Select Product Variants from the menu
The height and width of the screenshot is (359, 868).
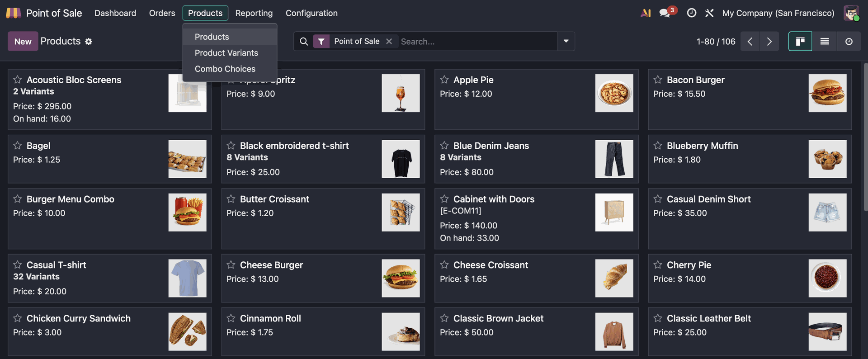tap(226, 53)
